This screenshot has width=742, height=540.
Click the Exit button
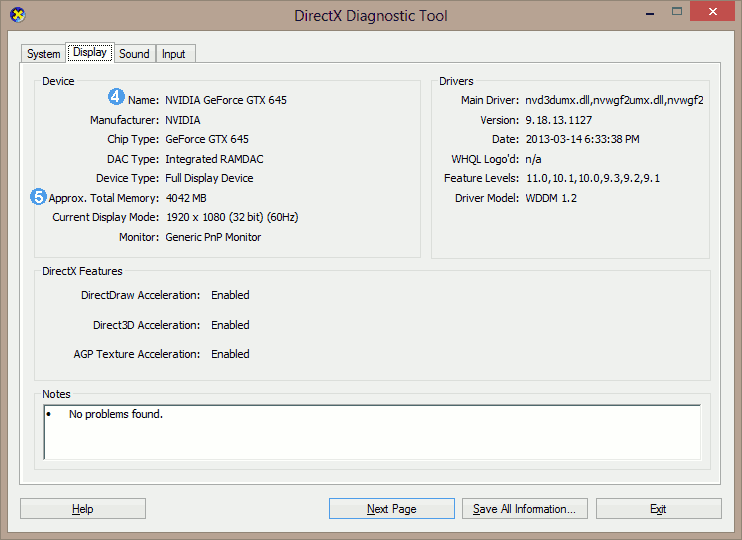click(x=658, y=509)
